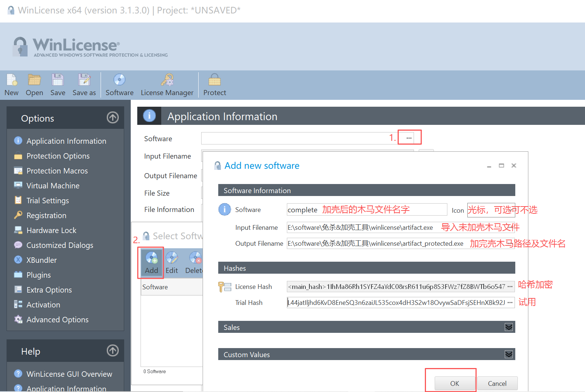
Task: Click the License Hash text field
Action: click(396, 287)
